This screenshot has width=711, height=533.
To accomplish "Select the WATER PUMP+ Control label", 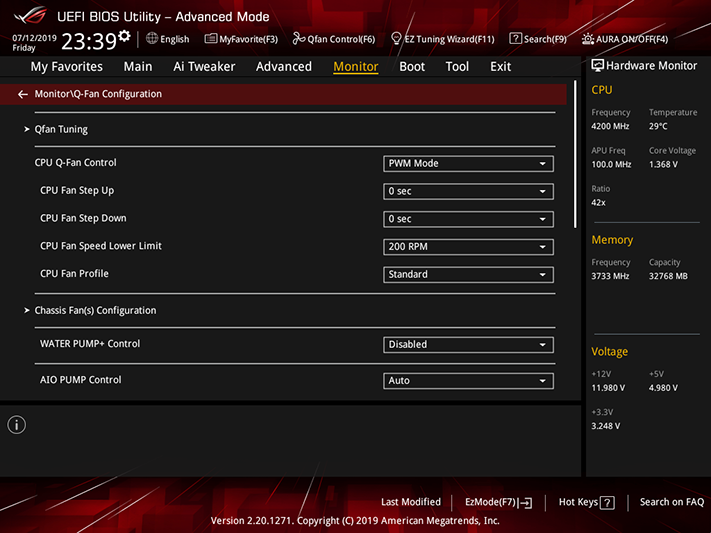I will pyautogui.click(x=90, y=344).
